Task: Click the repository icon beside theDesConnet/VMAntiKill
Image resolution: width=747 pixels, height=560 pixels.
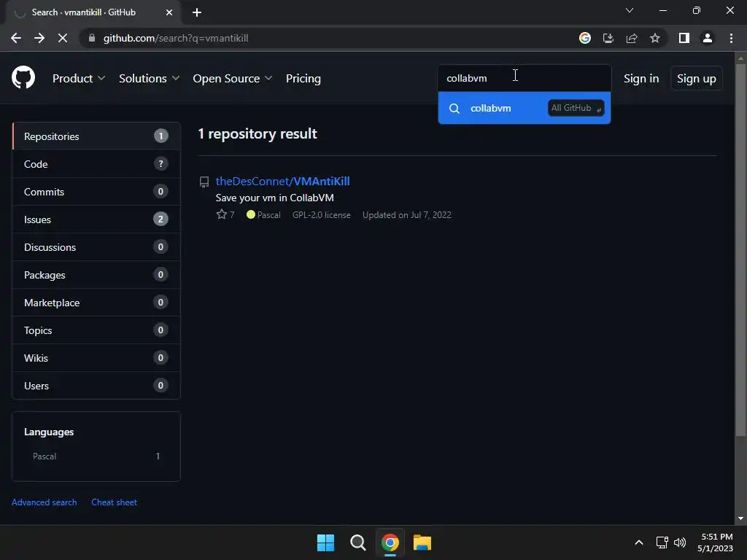Action: click(x=204, y=182)
